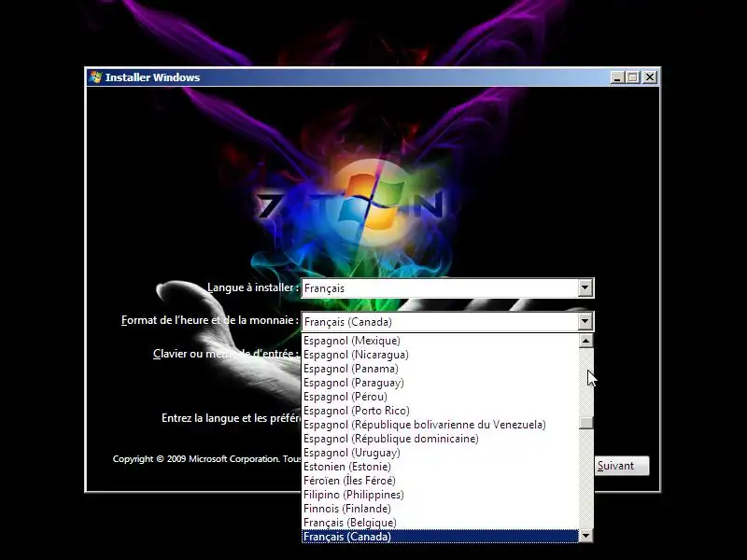Open the Langue à installer dropdown
This screenshot has height=560, width=747.
pyautogui.click(x=448, y=288)
